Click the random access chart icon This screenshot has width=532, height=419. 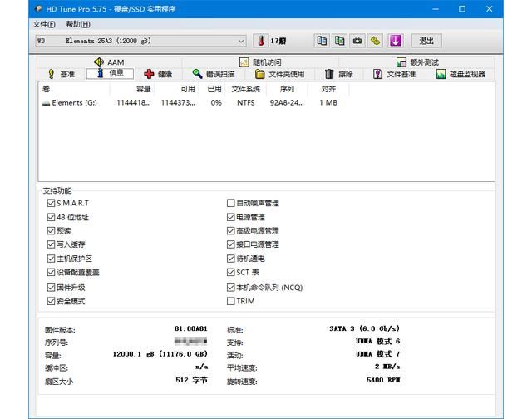tap(244, 62)
